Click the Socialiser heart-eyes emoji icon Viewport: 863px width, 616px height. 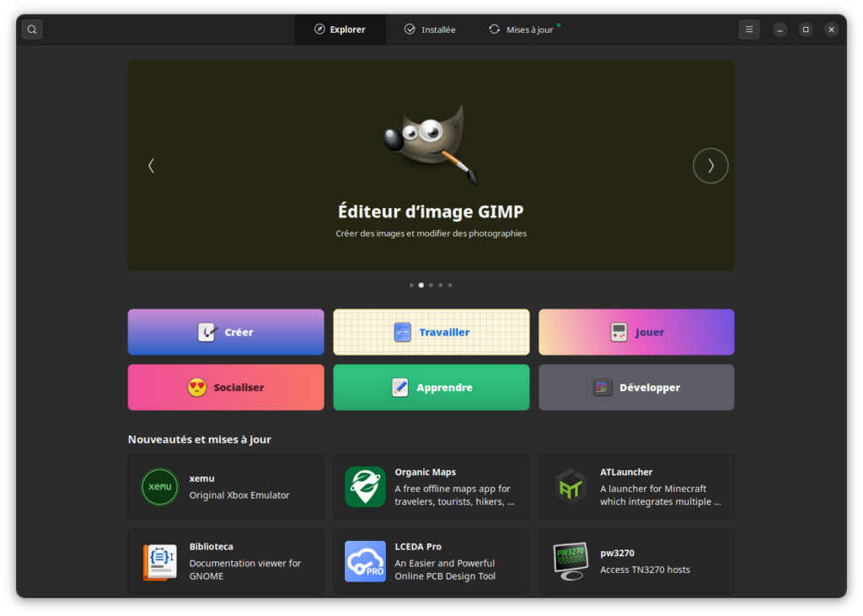(x=196, y=388)
